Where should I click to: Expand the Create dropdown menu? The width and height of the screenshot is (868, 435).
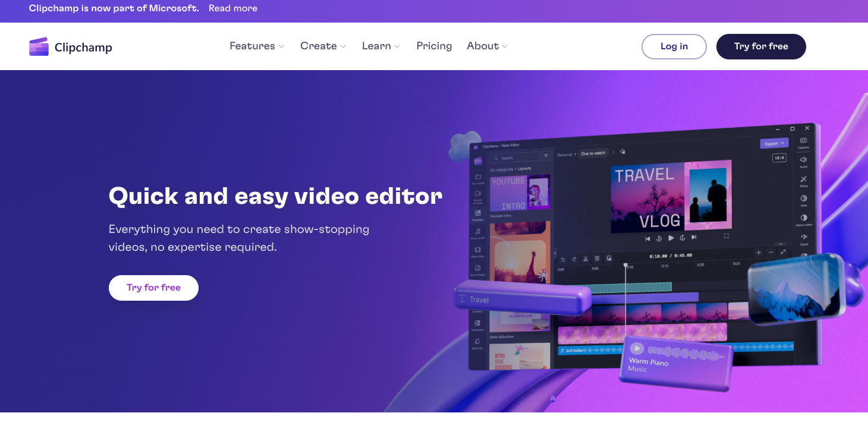[x=323, y=46]
